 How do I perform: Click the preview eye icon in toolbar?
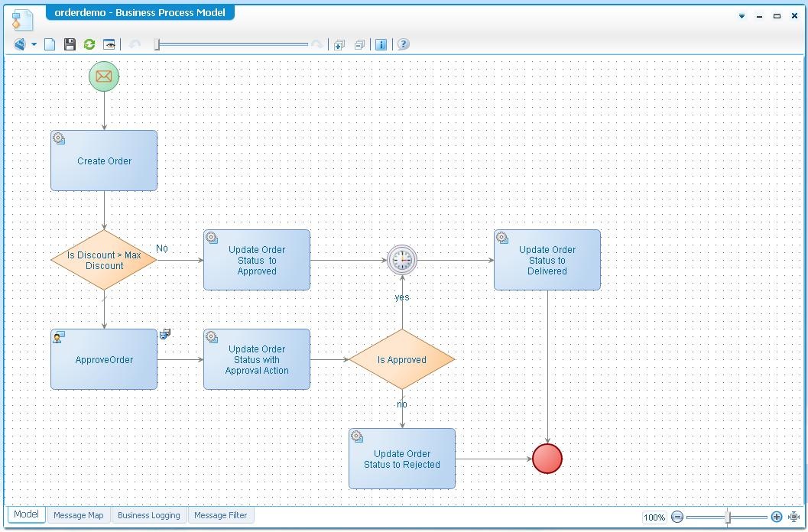109,44
